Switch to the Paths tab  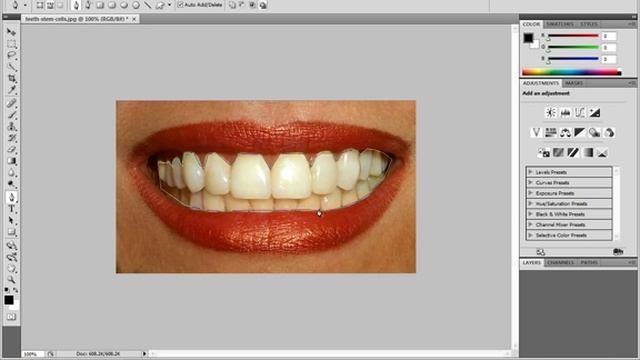pos(589,262)
